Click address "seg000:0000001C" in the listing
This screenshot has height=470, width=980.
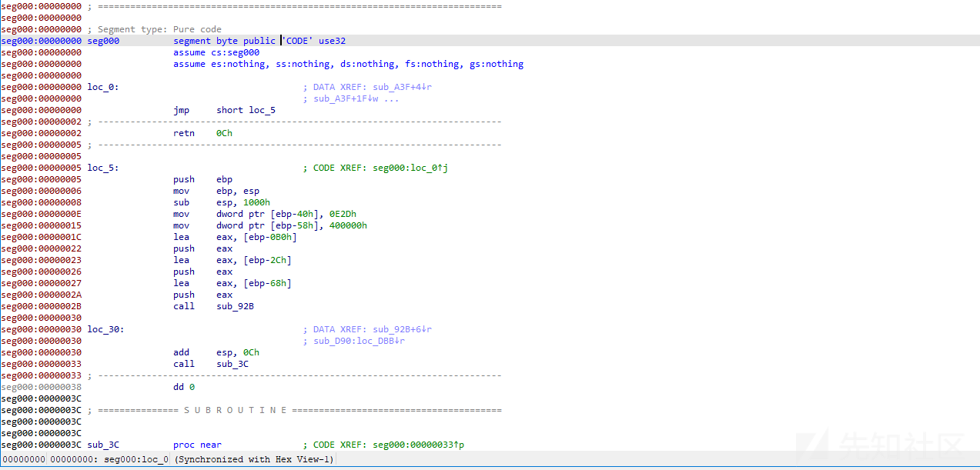pos(42,237)
